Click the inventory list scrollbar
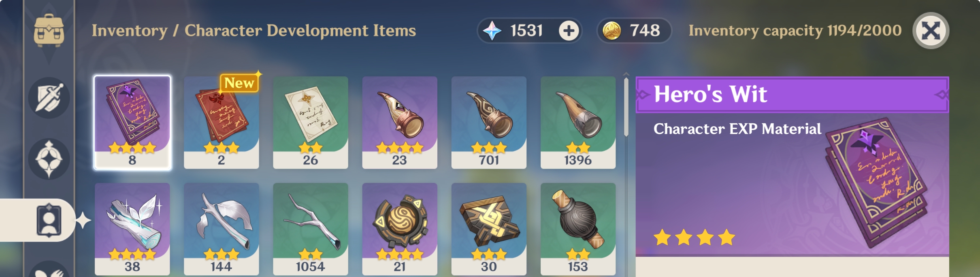980x277 pixels. pos(626,107)
